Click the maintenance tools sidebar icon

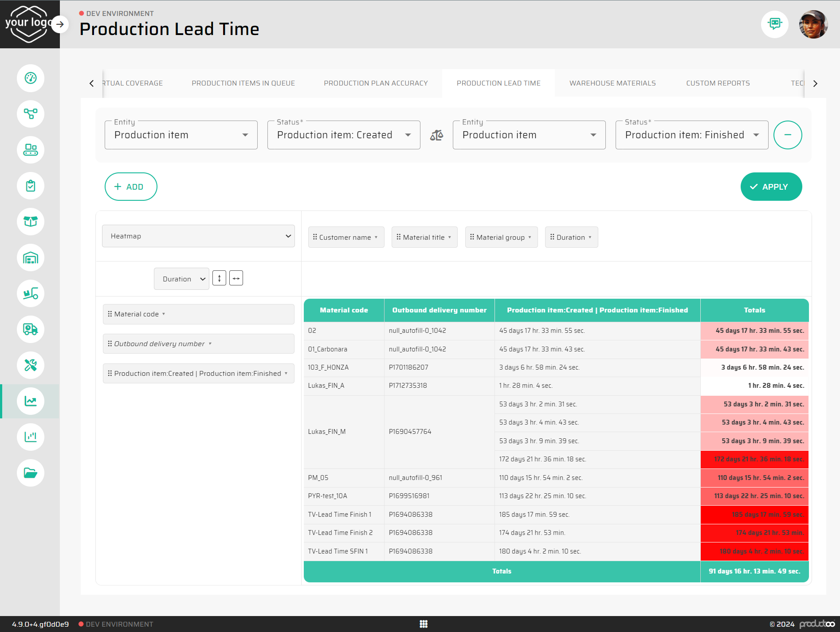point(30,365)
